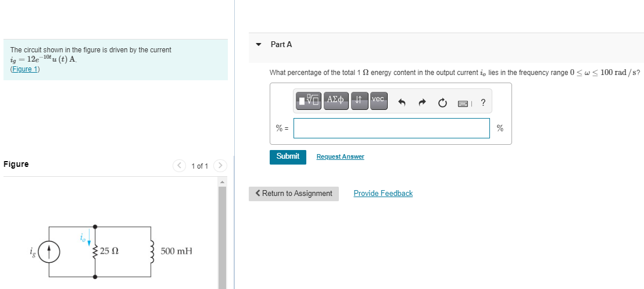Redo the answer edit
Image resolution: width=644 pixels, height=289 pixels.
point(422,103)
